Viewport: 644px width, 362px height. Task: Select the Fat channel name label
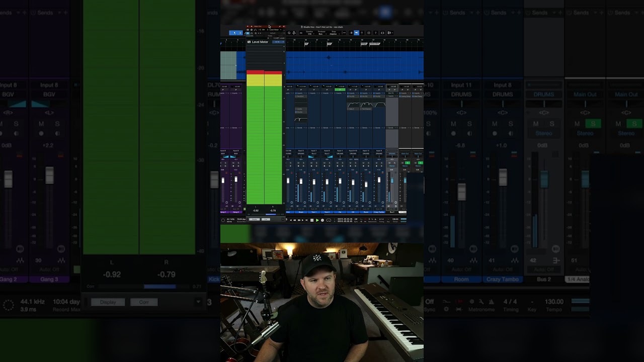(340, 212)
